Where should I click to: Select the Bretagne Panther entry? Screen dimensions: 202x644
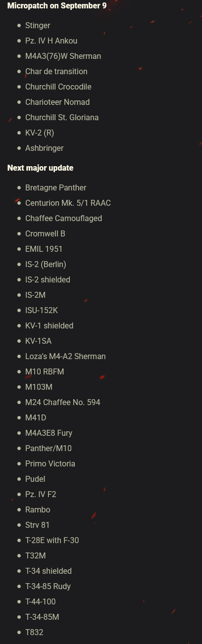(x=56, y=187)
